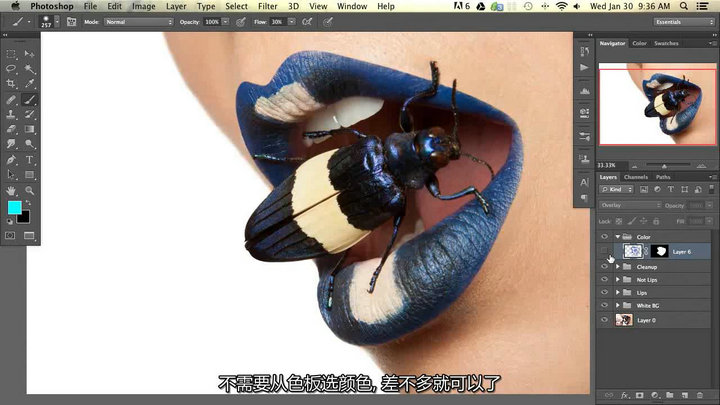Toggle visibility of Layer 0
This screenshot has width=720, height=405.
click(604, 319)
